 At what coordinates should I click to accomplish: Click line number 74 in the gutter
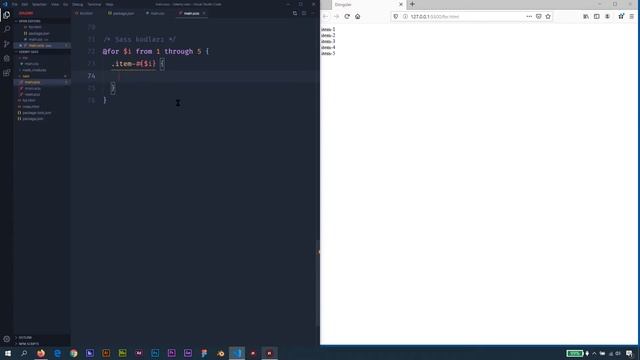[91, 76]
